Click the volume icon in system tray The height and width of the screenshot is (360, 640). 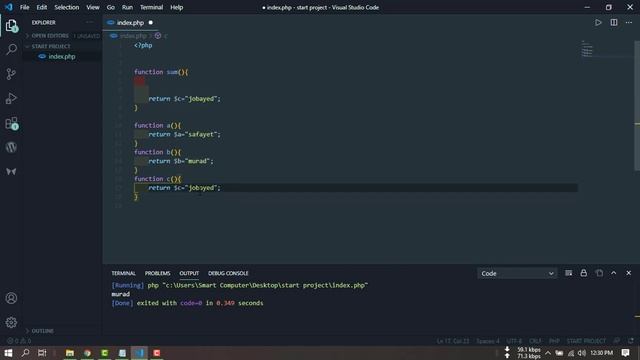pyautogui.click(x=582, y=353)
